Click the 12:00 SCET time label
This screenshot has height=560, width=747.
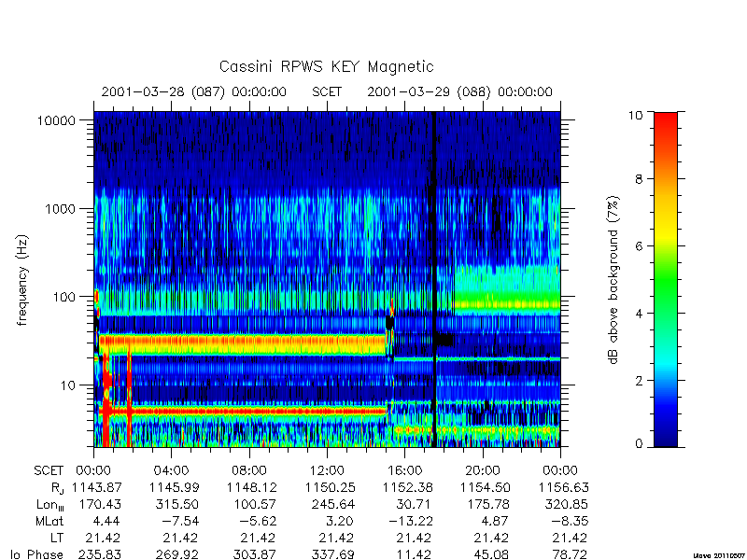point(327,471)
